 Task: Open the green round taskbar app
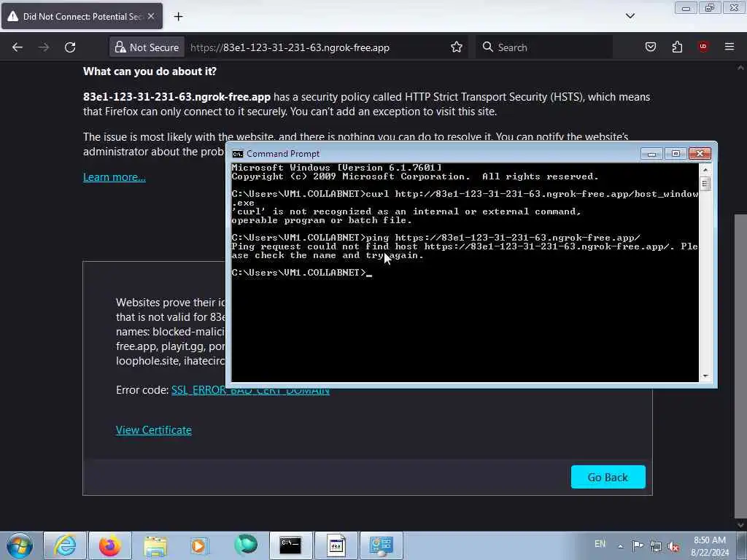click(x=245, y=545)
